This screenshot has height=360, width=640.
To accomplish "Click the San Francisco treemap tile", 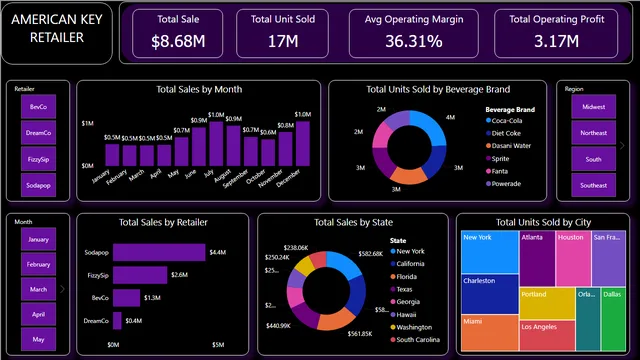I will point(609,259).
